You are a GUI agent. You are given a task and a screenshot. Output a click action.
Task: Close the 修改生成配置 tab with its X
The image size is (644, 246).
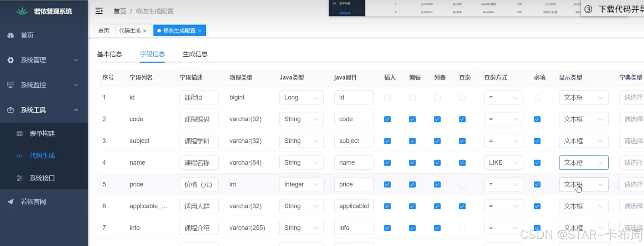[199, 31]
